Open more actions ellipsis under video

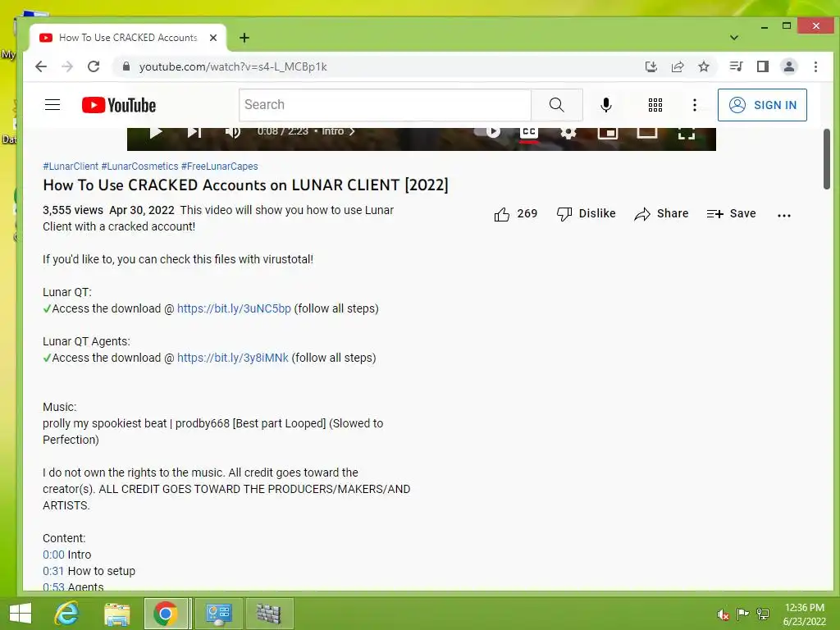tap(783, 216)
